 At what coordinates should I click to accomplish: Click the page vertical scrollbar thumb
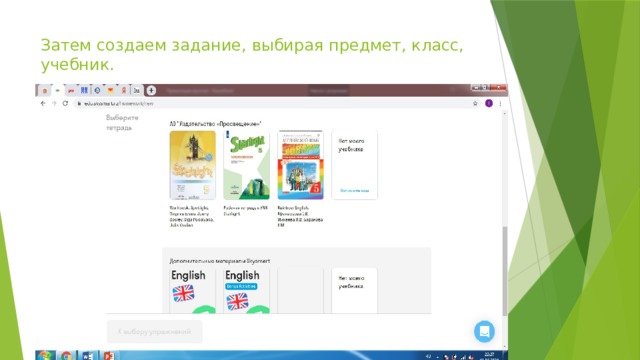point(505,270)
